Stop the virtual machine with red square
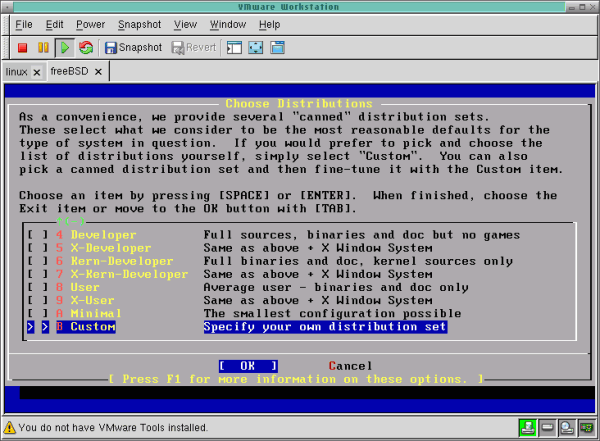 click(x=23, y=47)
